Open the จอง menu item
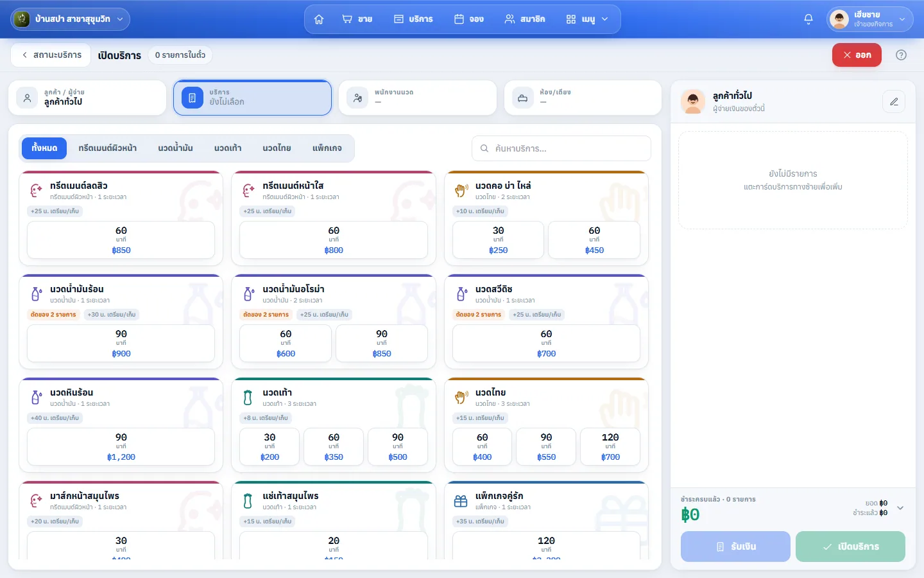This screenshot has height=578, width=924. point(469,19)
